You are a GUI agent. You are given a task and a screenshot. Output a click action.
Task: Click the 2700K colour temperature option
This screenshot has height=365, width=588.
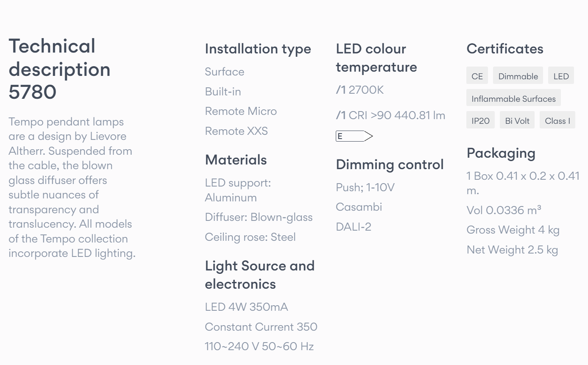360,90
